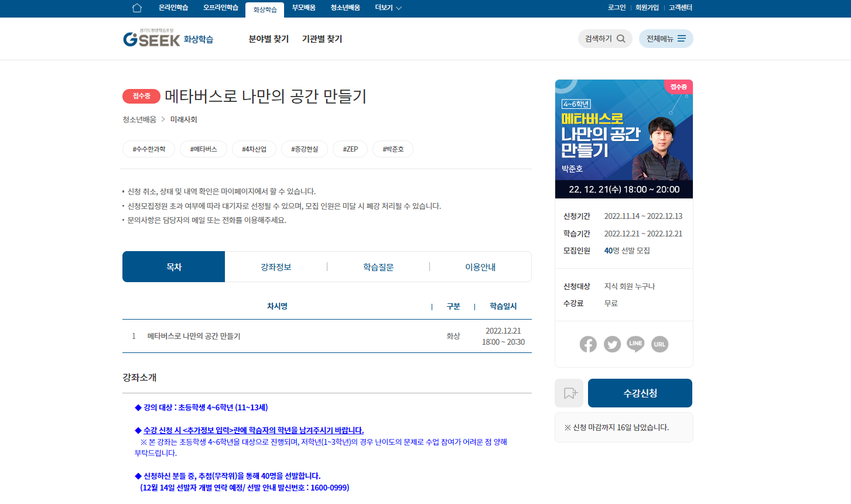Image resolution: width=851 pixels, height=504 pixels.
Task: Select the #박준호 tag
Action: click(x=393, y=149)
